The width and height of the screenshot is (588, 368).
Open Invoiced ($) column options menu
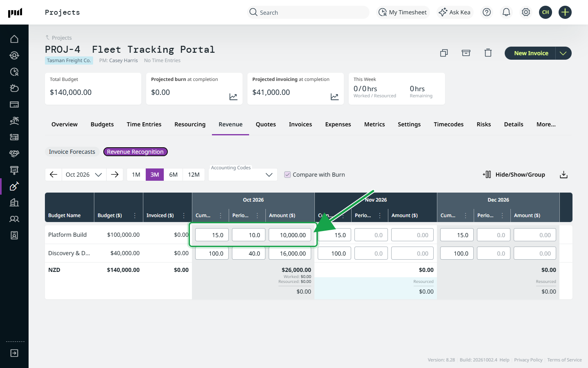coord(184,215)
